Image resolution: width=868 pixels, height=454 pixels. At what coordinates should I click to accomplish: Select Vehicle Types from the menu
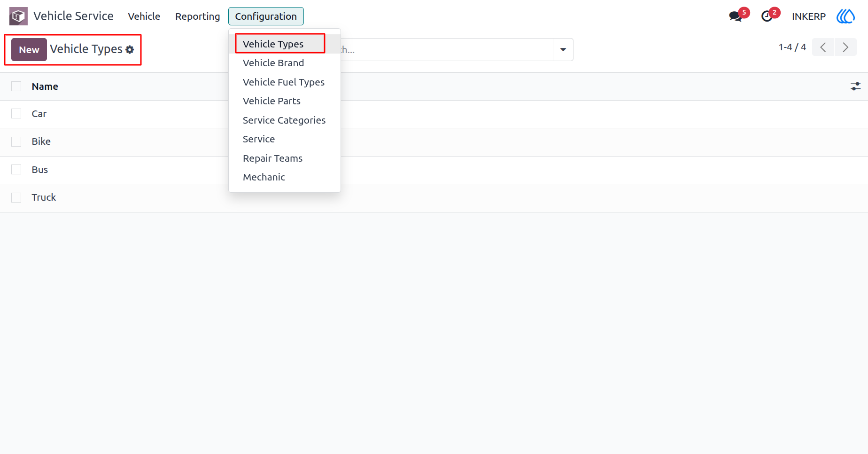coord(284,44)
